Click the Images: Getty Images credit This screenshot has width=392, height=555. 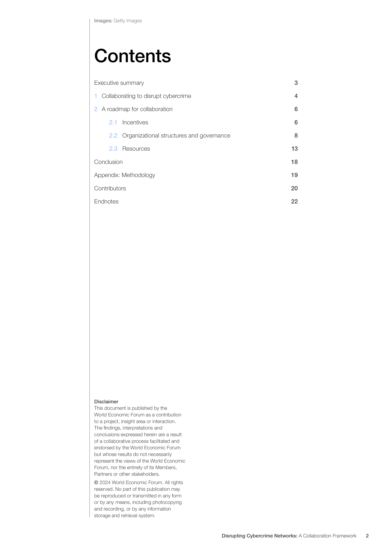coord(118,21)
